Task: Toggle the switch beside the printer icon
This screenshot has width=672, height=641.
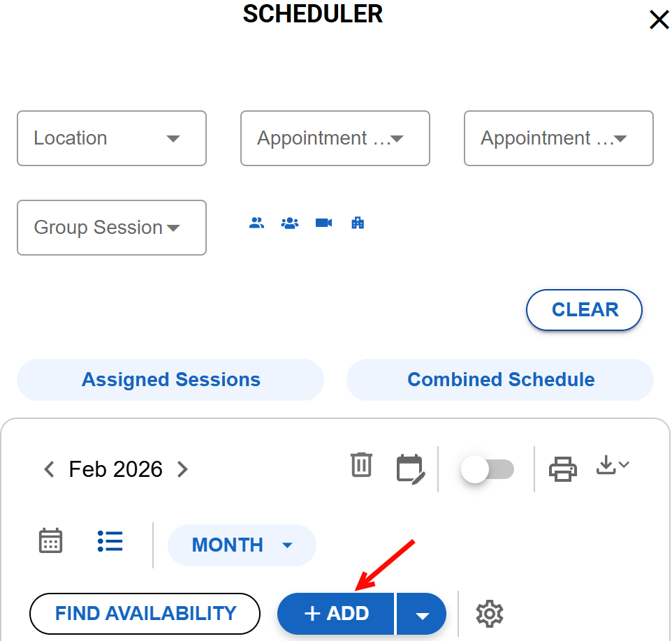Action: [x=488, y=470]
